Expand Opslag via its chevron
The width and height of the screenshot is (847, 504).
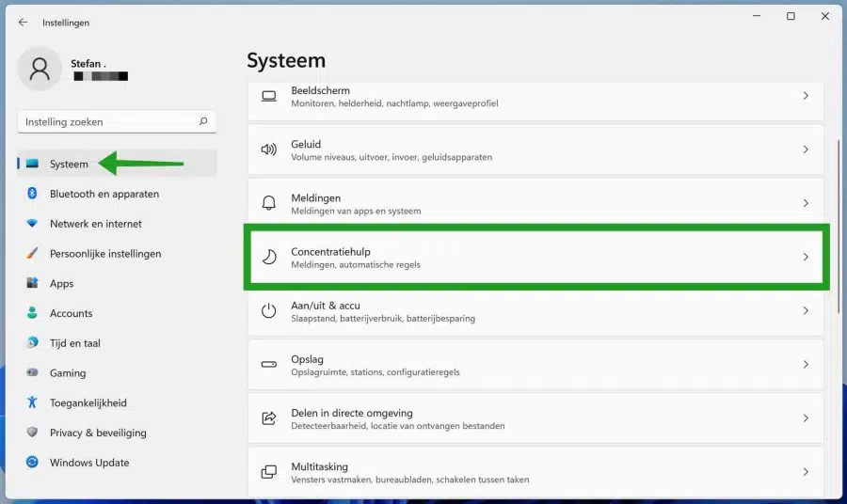pyautogui.click(x=806, y=364)
